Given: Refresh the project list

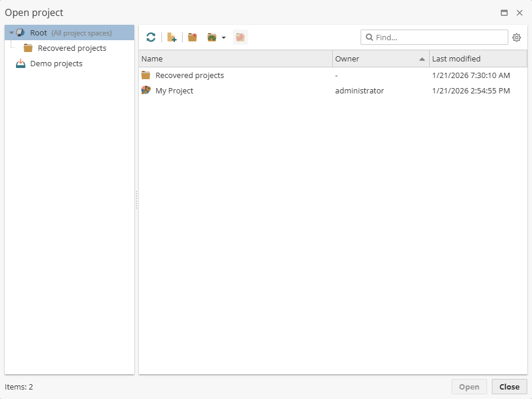Looking at the screenshot, I should tap(151, 37).
